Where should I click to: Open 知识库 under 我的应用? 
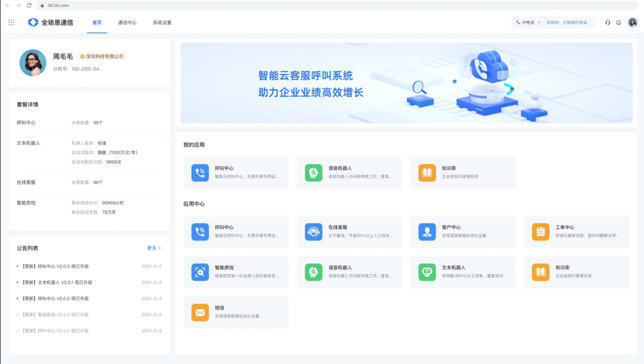coord(427,173)
